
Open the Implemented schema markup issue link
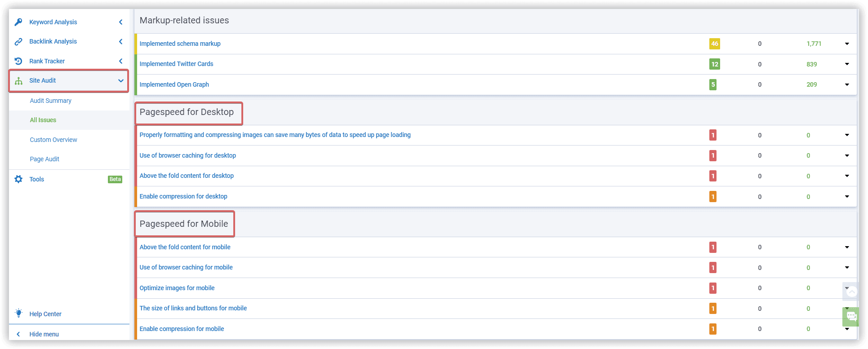(x=180, y=44)
